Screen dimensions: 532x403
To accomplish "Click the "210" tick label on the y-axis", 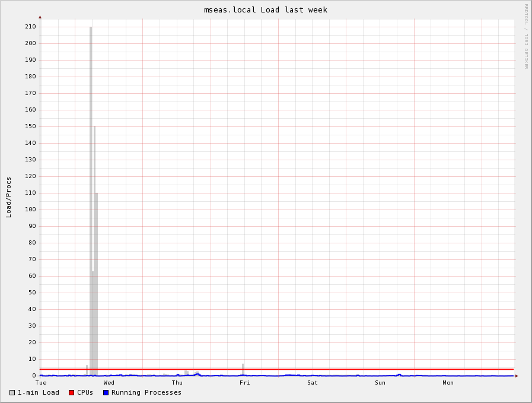I will tap(30, 27).
